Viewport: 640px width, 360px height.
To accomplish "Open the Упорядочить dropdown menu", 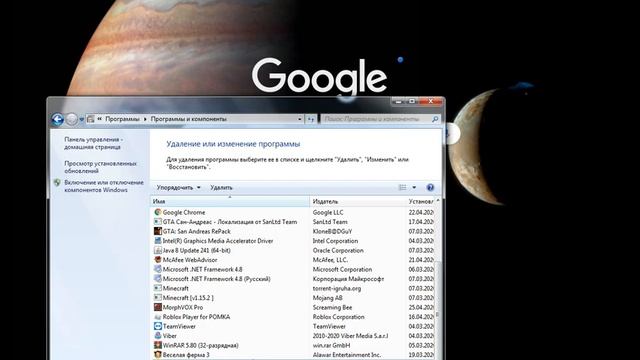I will point(178,187).
